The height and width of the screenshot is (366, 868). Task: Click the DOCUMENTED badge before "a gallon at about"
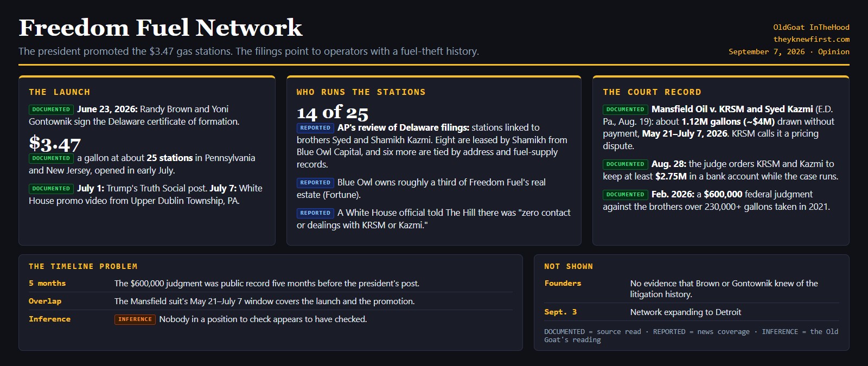tap(51, 158)
